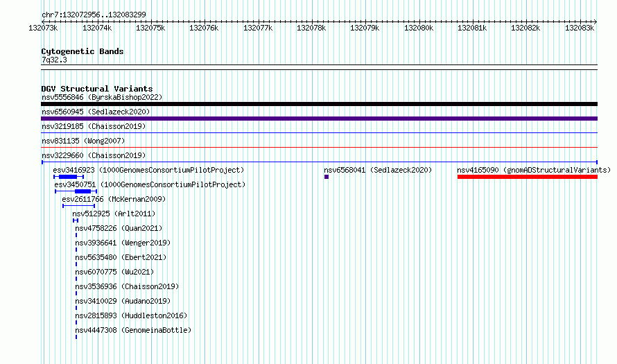617x364 pixels.
Task: Select the blue esv3416923 variant glyph
Action: (x=69, y=177)
